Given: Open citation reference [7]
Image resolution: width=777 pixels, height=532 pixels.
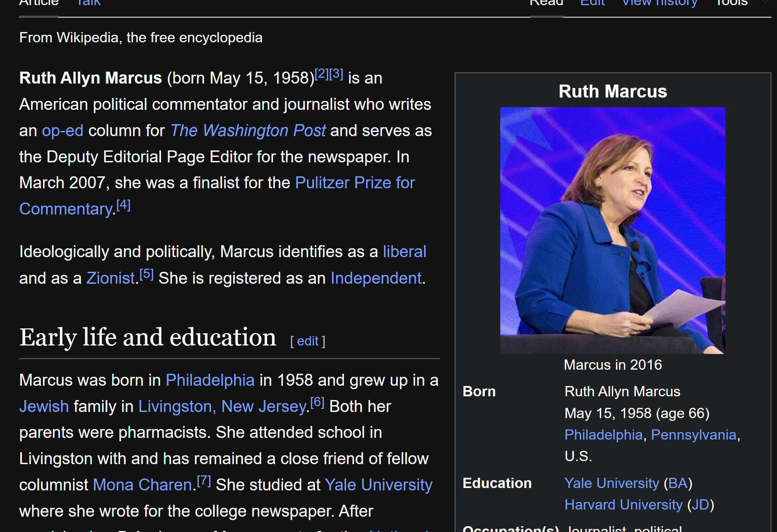Looking at the screenshot, I should tap(204, 481).
